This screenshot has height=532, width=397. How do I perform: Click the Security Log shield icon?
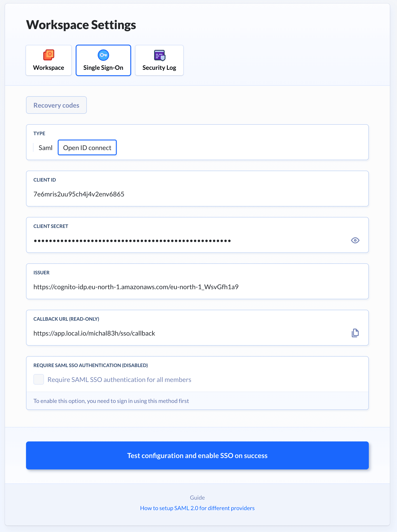point(159,55)
